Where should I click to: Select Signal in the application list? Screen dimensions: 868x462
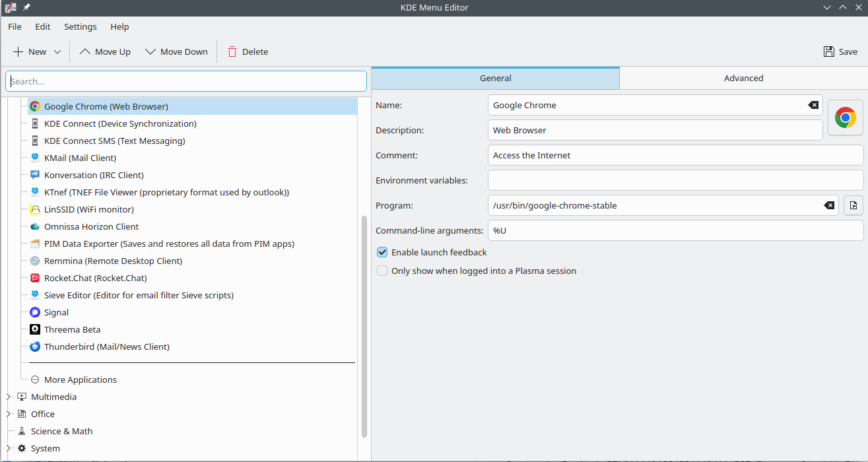(56, 312)
